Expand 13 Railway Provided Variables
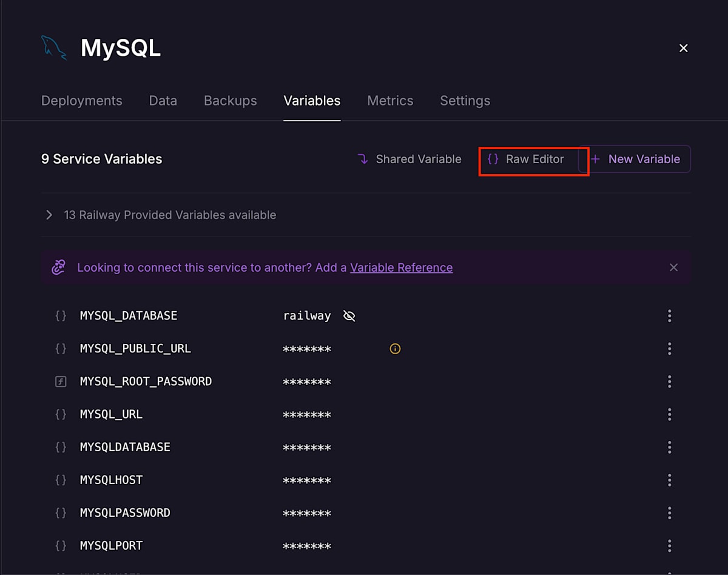728x575 pixels. 161,215
